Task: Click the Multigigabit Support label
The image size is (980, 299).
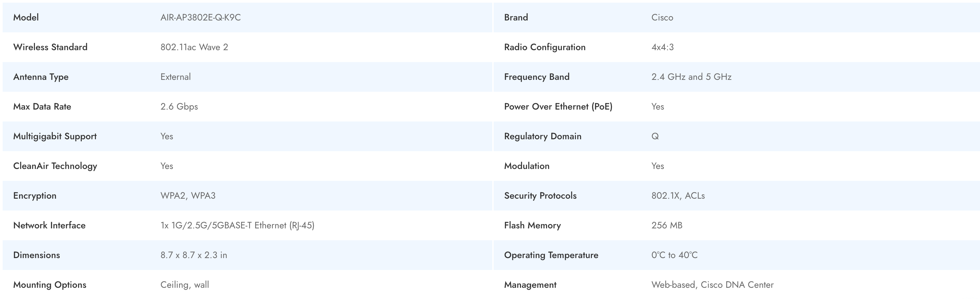Action: tap(55, 136)
